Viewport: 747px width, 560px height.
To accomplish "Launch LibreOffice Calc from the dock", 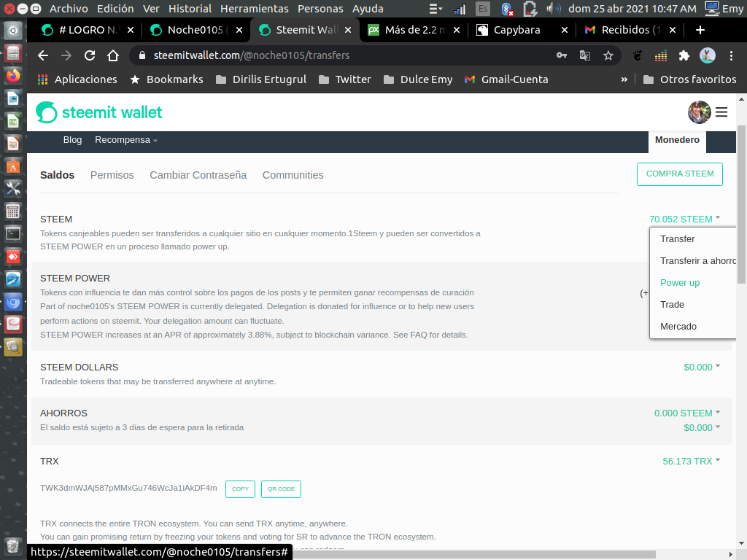I will (x=13, y=121).
